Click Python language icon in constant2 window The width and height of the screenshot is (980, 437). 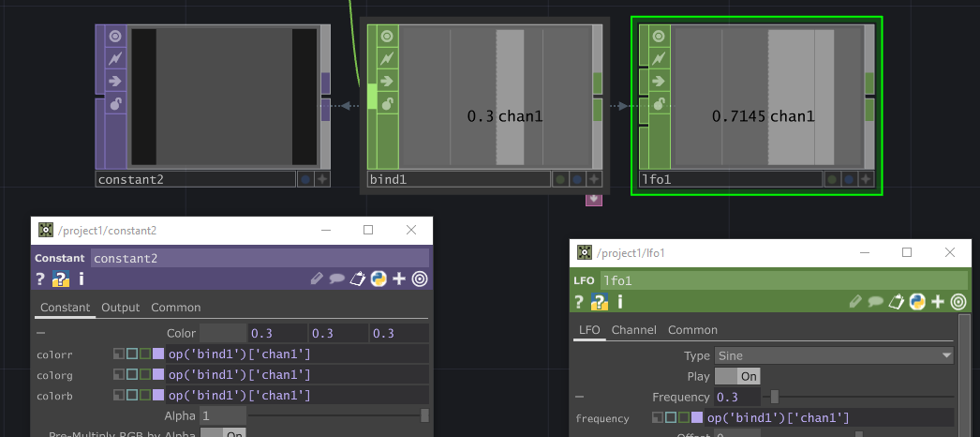point(379,279)
